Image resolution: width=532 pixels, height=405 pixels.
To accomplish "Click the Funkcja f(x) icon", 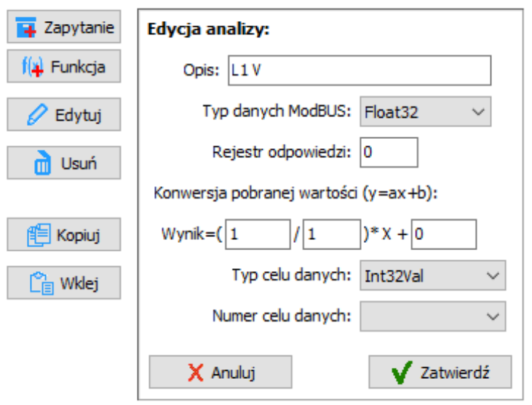I will [x=33, y=66].
